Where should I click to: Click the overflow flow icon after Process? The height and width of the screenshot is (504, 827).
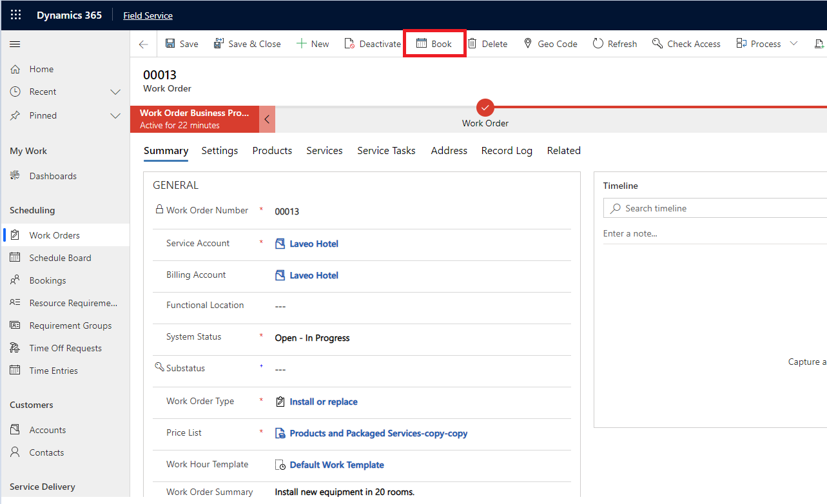tap(819, 44)
